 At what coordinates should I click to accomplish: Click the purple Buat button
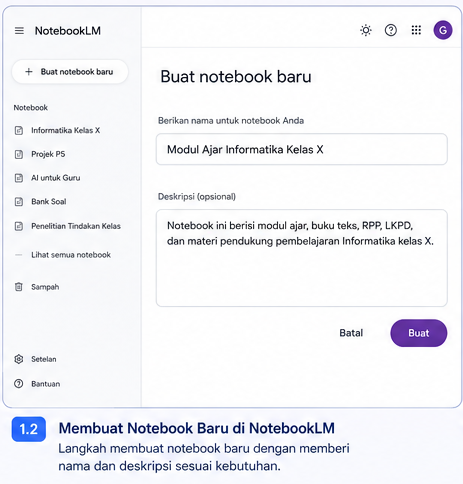(x=419, y=333)
